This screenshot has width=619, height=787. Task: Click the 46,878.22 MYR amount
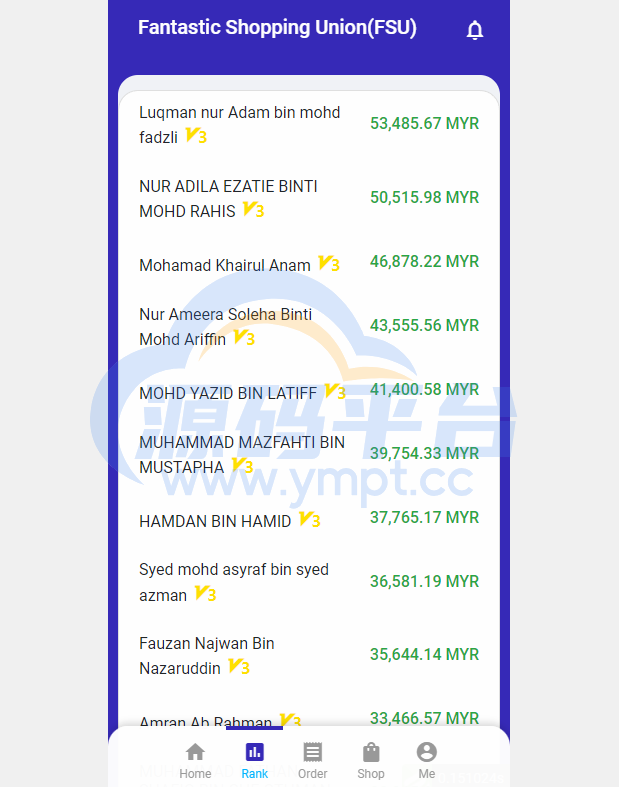pos(424,261)
